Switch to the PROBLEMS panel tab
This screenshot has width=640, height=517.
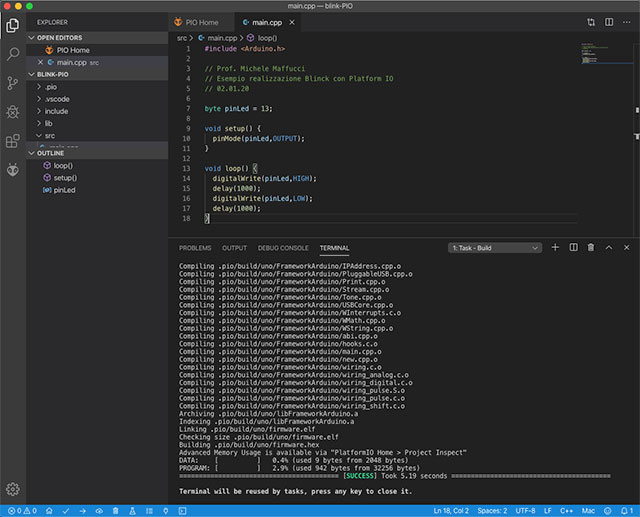pyautogui.click(x=195, y=247)
